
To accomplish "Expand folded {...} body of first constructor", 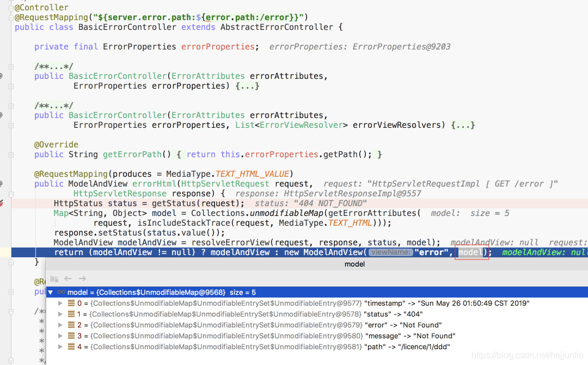I will coord(247,86).
